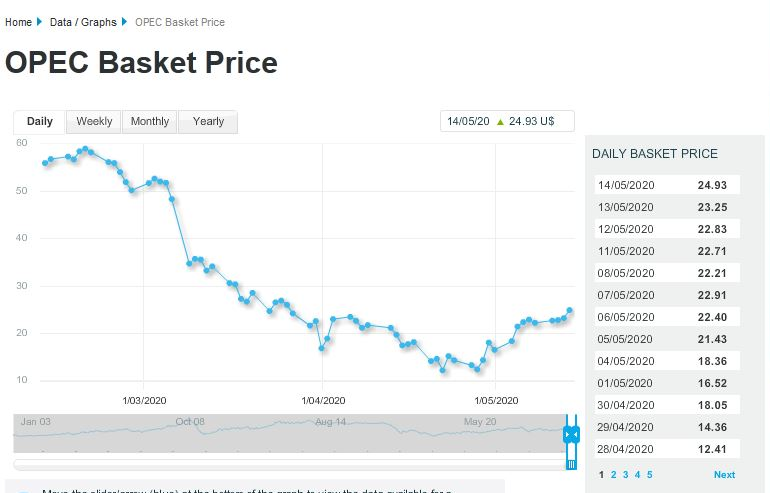Screen dimensions: 770x493
Task: Click the blue range slider handle
Action: 571,435
